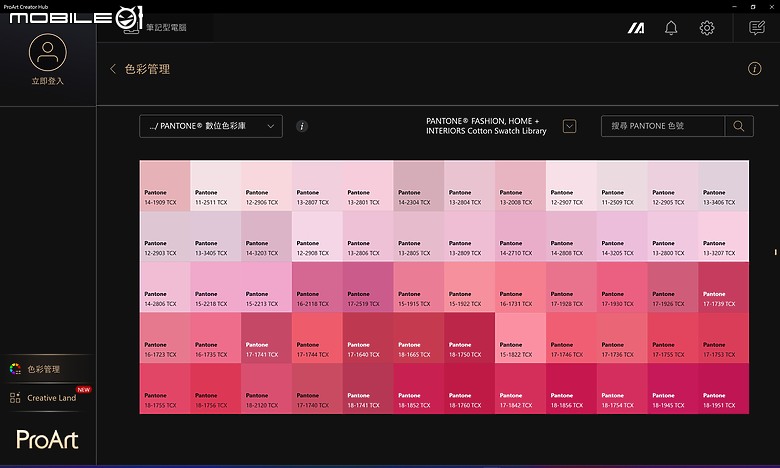780x468 pixels.
Task: Choose Pantone 16-2118 TCX color
Action: click(x=317, y=287)
